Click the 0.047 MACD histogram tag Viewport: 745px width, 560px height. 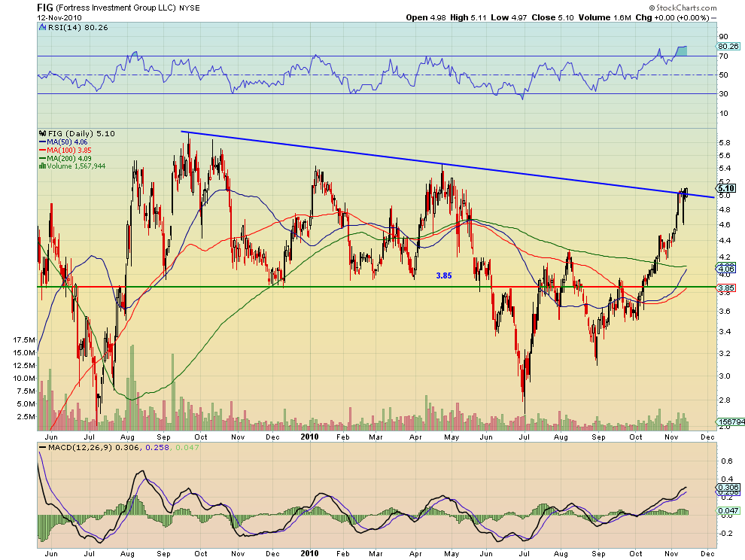tap(728, 511)
